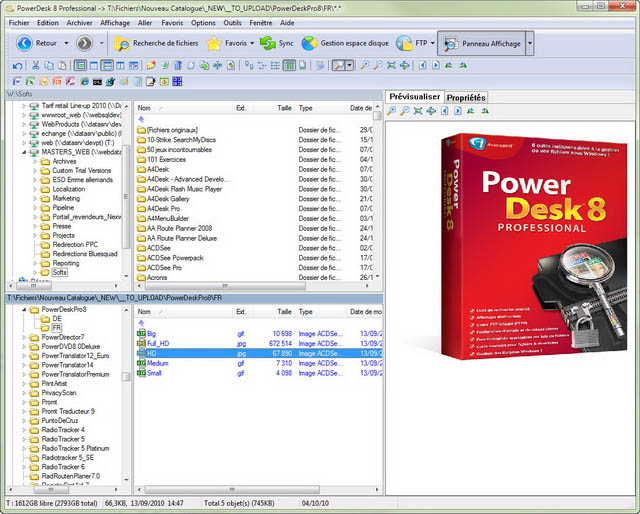Toggle the list view mode button

(276, 65)
